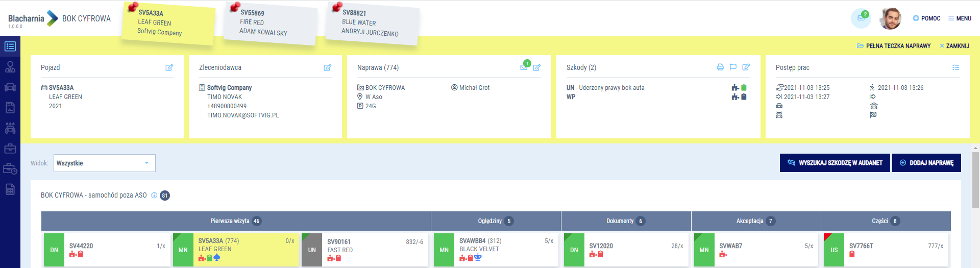This screenshot has width=980, height=268.
Task: Open the Widok dropdown set to Wszystkie
Action: (104, 163)
